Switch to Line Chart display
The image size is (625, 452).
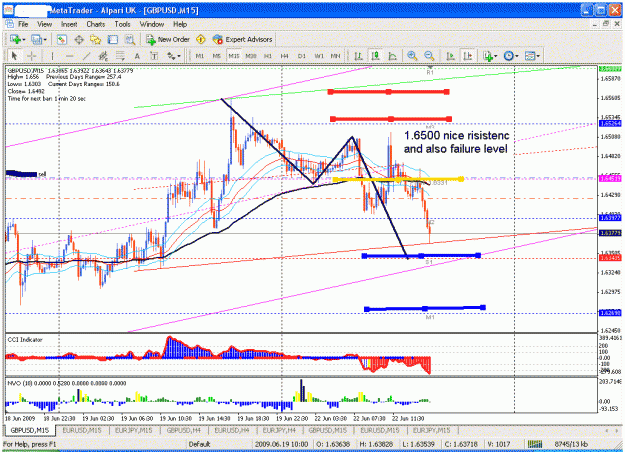(x=392, y=56)
